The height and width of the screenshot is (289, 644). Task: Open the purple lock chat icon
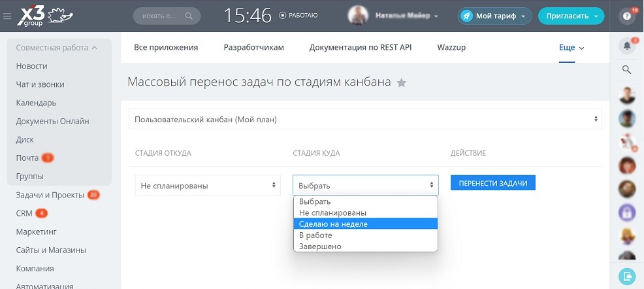point(627,212)
